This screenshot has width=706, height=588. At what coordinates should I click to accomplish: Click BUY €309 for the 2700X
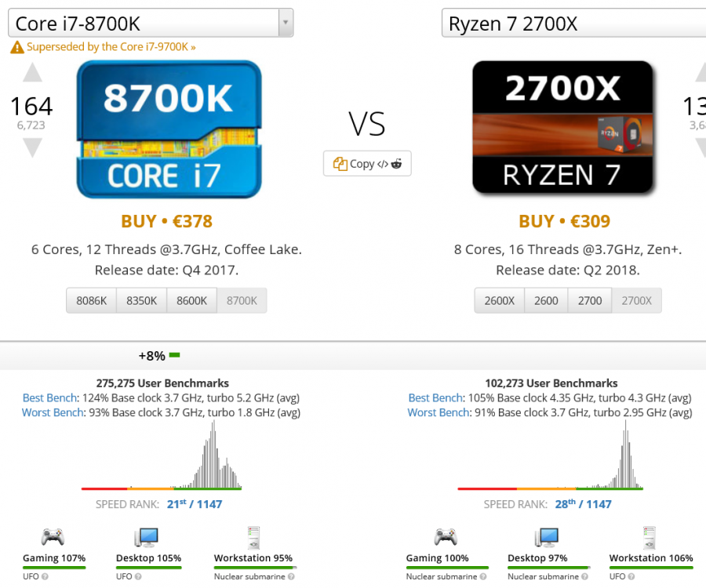[x=564, y=221]
